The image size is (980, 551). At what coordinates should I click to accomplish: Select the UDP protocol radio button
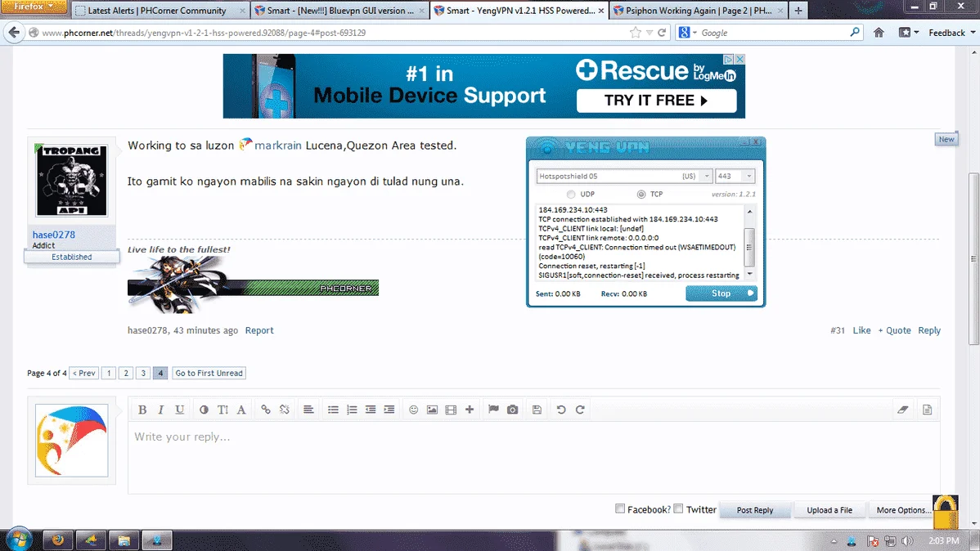tap(571, 195)
